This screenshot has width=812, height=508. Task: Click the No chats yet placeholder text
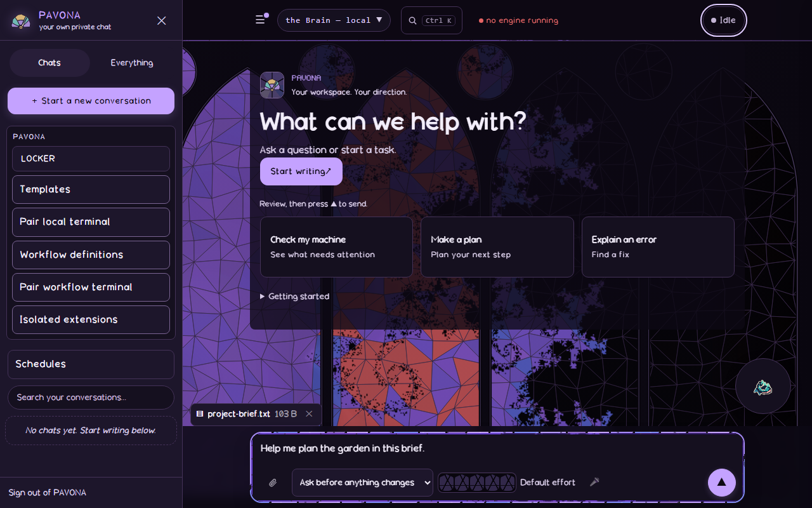click(x=91, y=431)
